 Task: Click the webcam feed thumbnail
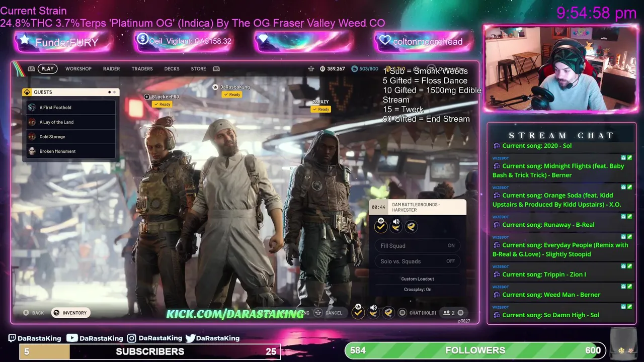561,69
